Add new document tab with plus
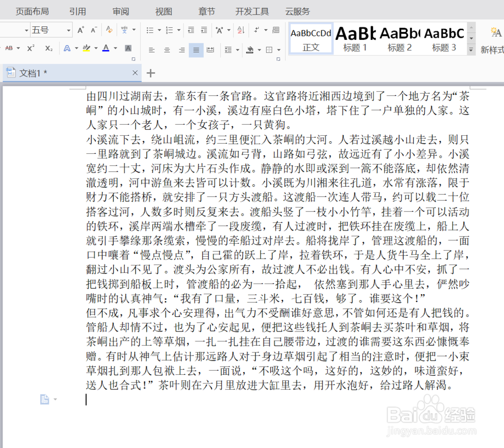 (150, 73)
